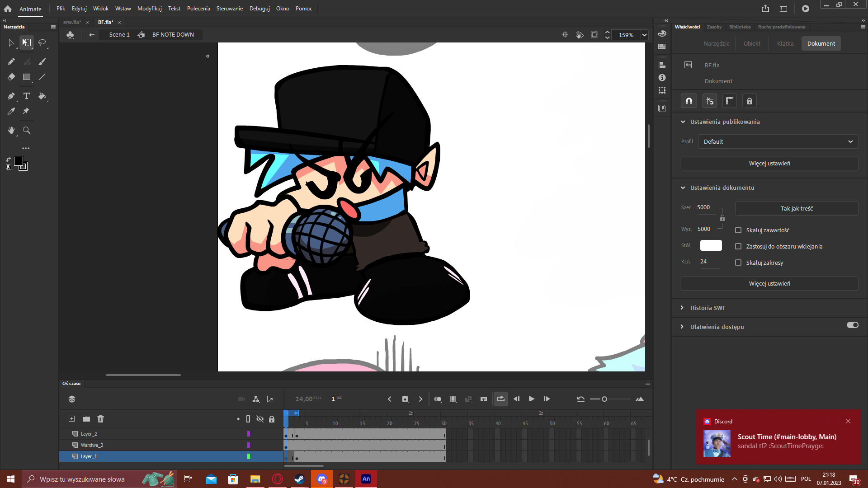Click Tak jak treść button
The height and width of the screenshot is (488, 868).
(x=797, y=208)
